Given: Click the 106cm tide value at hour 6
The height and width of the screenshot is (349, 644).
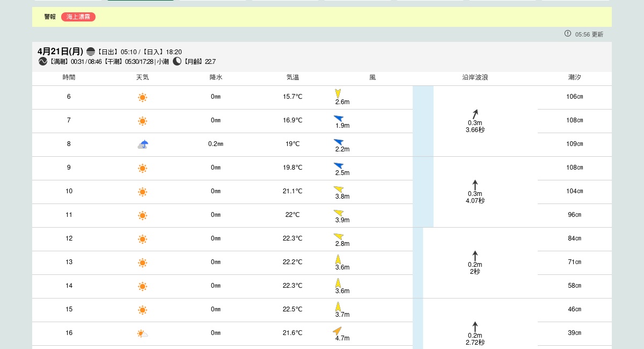Looking at the screenshot, I should point(574,97).
